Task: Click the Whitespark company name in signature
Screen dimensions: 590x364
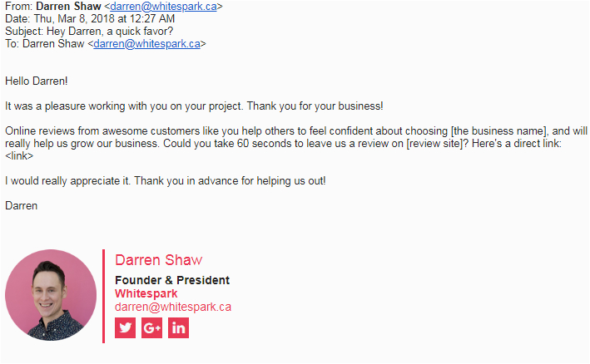Action: (x=146, y=293)
